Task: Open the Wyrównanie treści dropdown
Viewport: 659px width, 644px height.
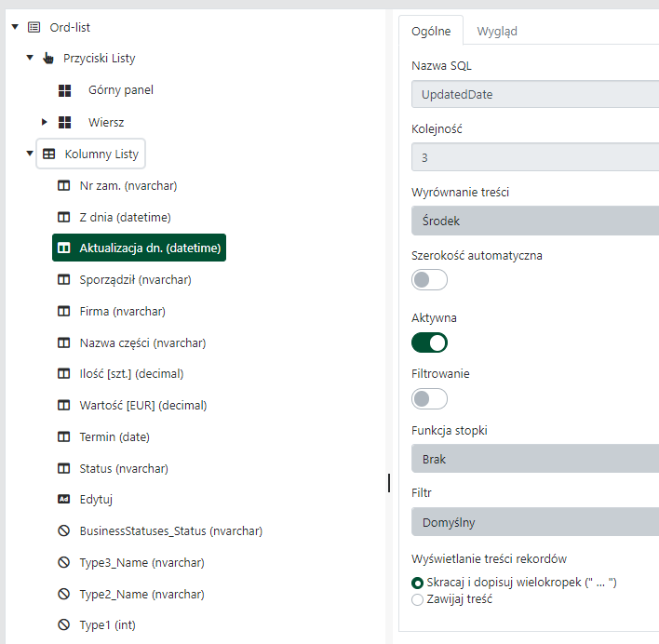Action: [534, 221]
